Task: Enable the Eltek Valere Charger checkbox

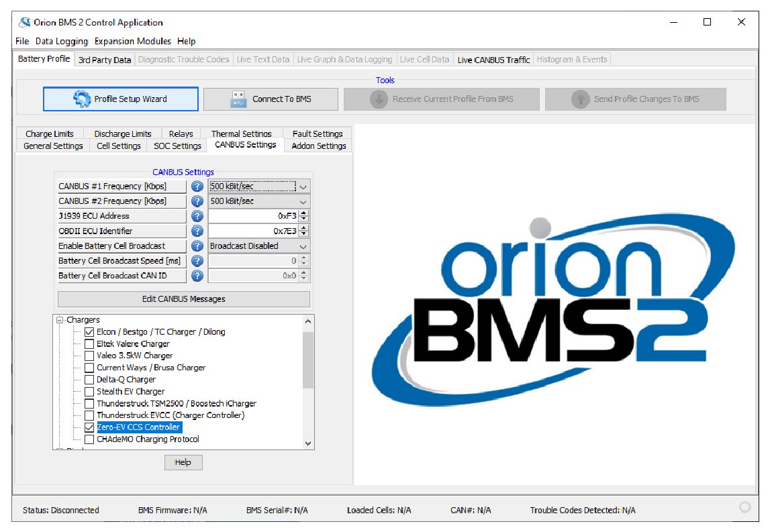Action: [89, 344]
